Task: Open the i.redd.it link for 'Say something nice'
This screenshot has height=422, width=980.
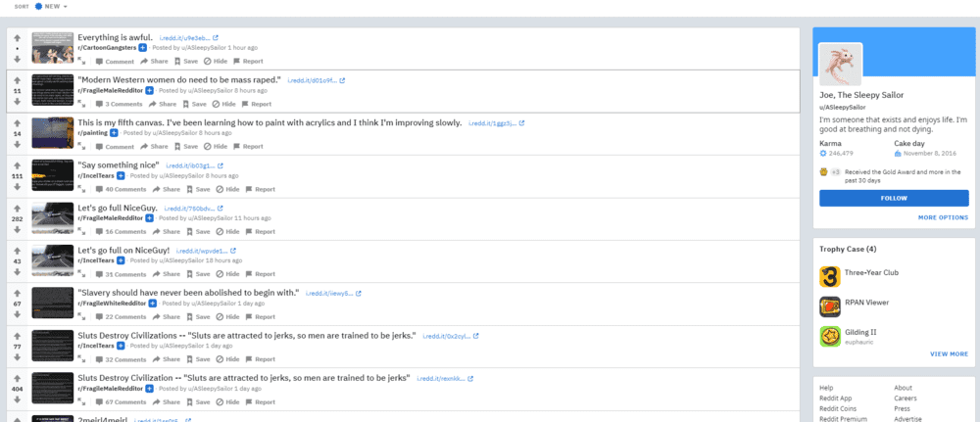Action: 190,166
